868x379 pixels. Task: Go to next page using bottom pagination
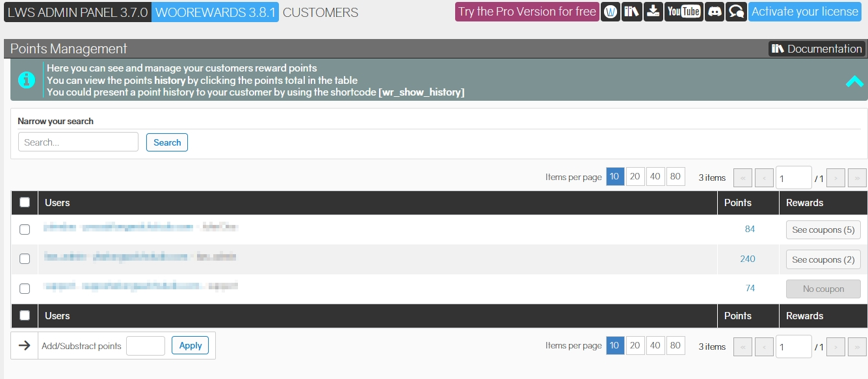click(x=835, y=346)
